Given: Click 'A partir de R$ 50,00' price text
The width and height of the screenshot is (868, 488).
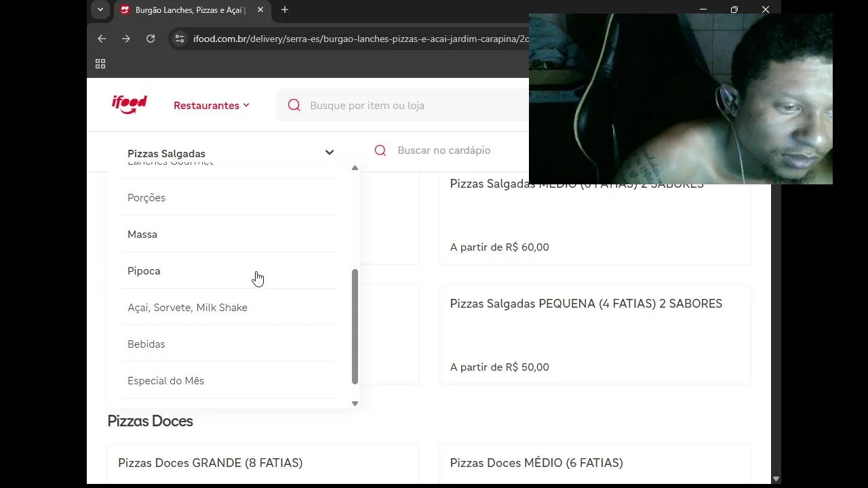Looking at the screenshot, I should click(500, 367).
